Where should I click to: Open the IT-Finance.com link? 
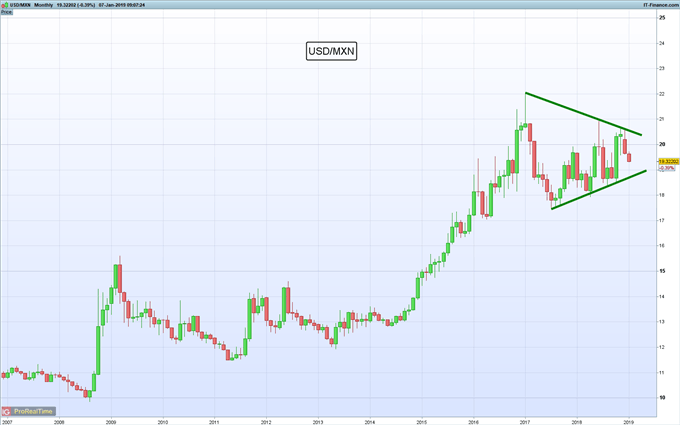pyautogui.click(x=661, y=5)
